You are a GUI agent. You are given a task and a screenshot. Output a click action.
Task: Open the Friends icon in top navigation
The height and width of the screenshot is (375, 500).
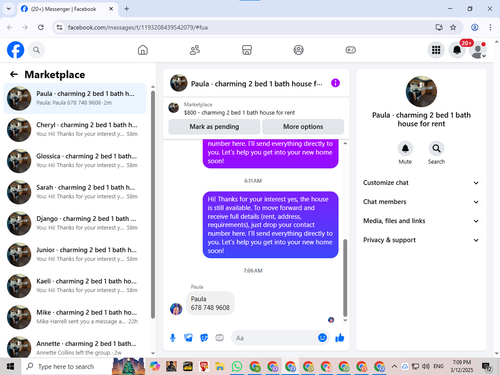[195, 50]
